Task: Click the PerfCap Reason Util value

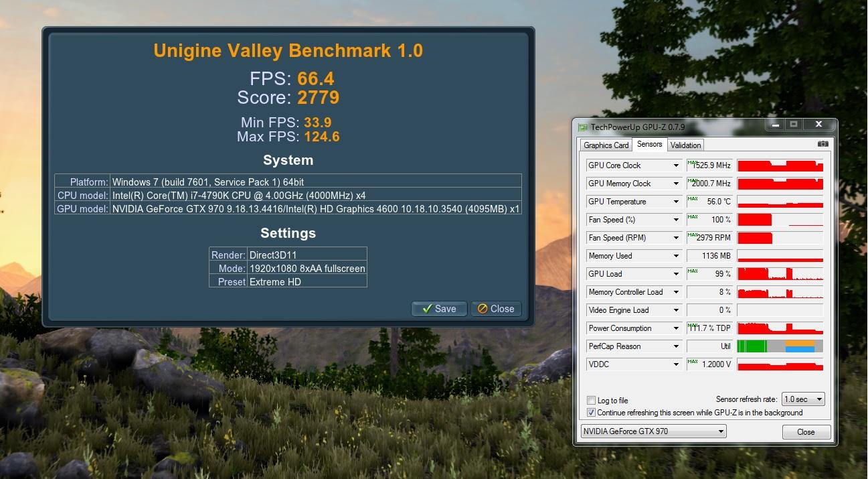Action: pos(710,346)
